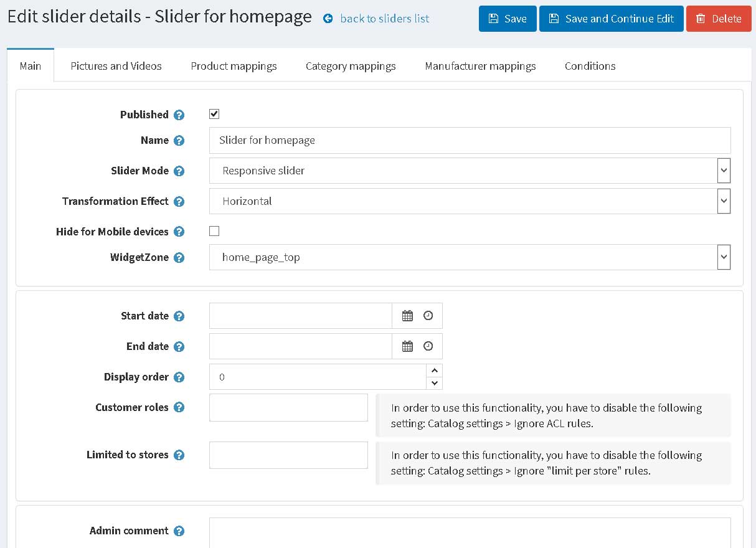Click the back arrow icon before sliders list
756x548 pixels.
[x=328, y=19]
